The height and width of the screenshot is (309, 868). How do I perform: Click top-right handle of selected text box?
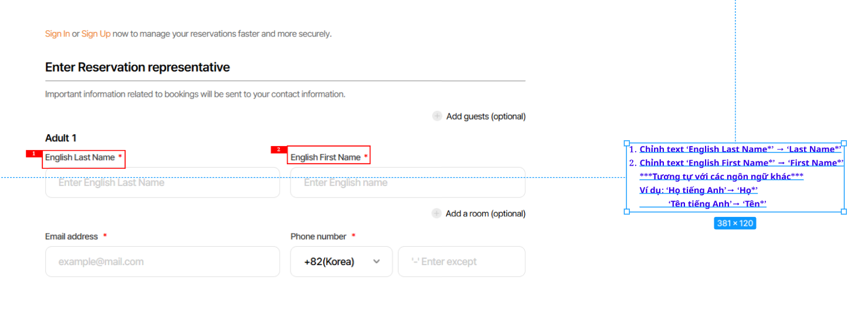[x=844, y=143]
